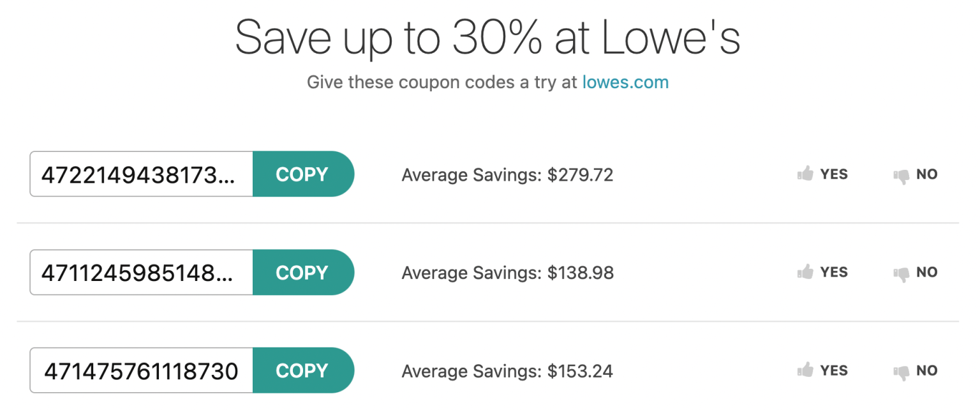Click thumbs-down icon for the $279.72 savings coupon
This screenshot has width=980, height=410.
(901, 175)
